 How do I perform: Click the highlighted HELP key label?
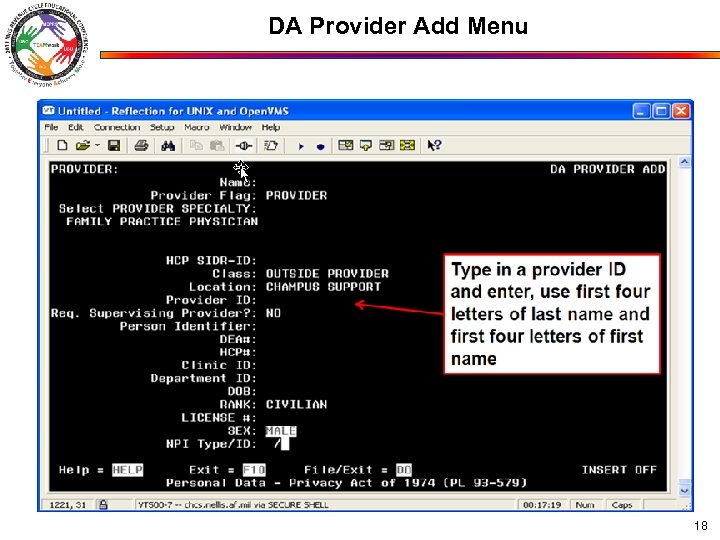(x=128, y=470)
